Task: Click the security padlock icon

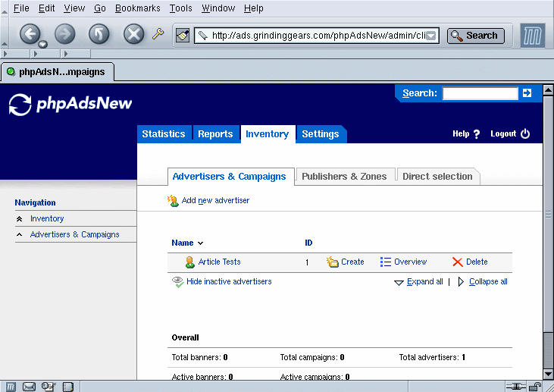Action: (x=535, y=387)
